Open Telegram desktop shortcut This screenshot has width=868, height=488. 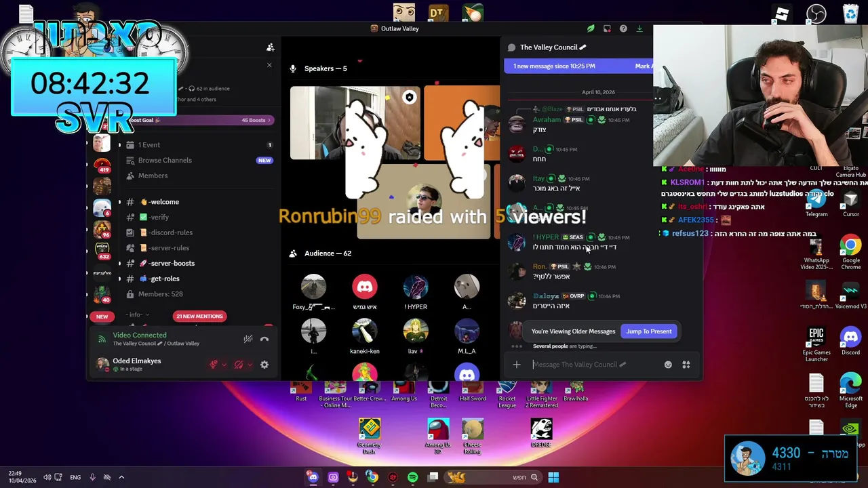[x=816, y=202]
